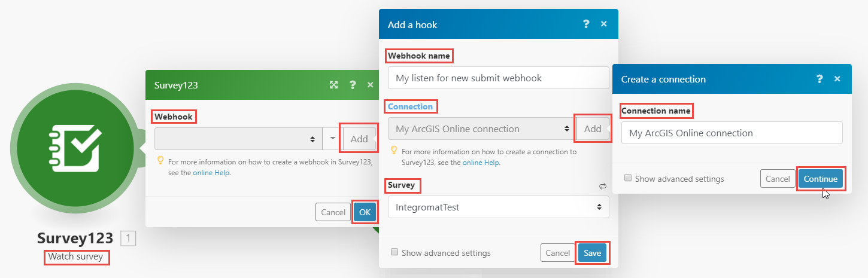Open the IntegromatTest survey dropdown

[x=499, y=207]
